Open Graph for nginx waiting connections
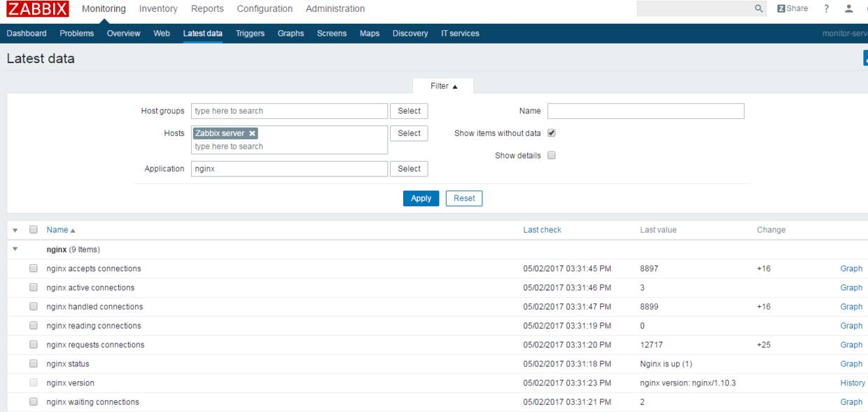 click(x=851, y=401)
